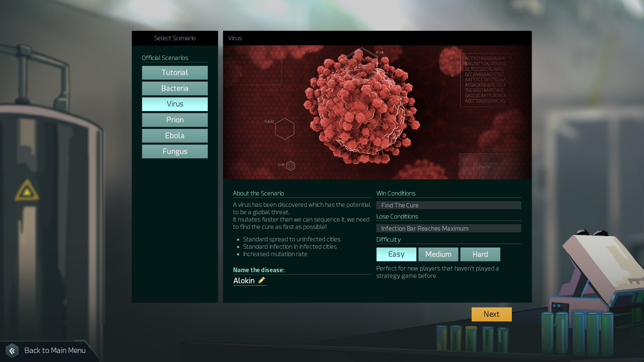Open the Fungus scenario
The width and height of the screenshot is (644, 362).
pos(175,152)
